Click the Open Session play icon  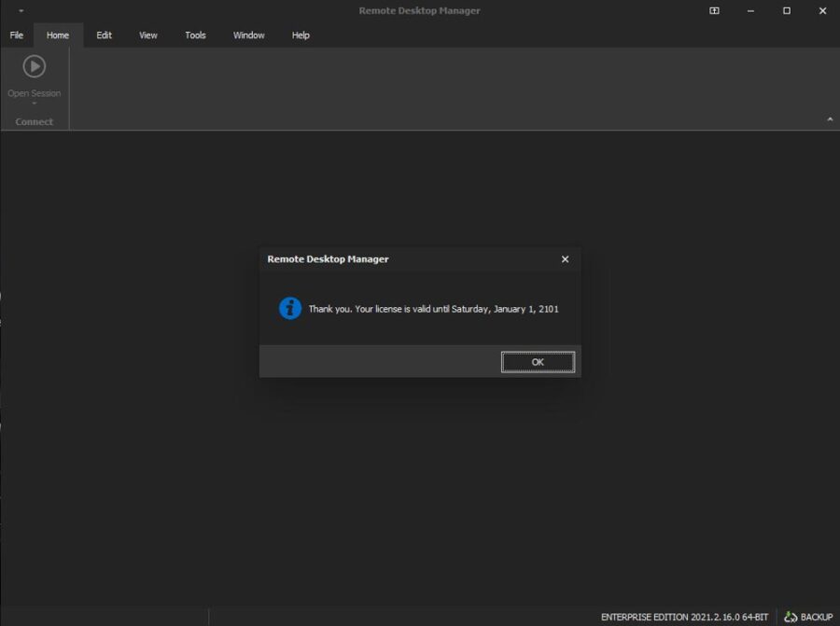(35, 66)
